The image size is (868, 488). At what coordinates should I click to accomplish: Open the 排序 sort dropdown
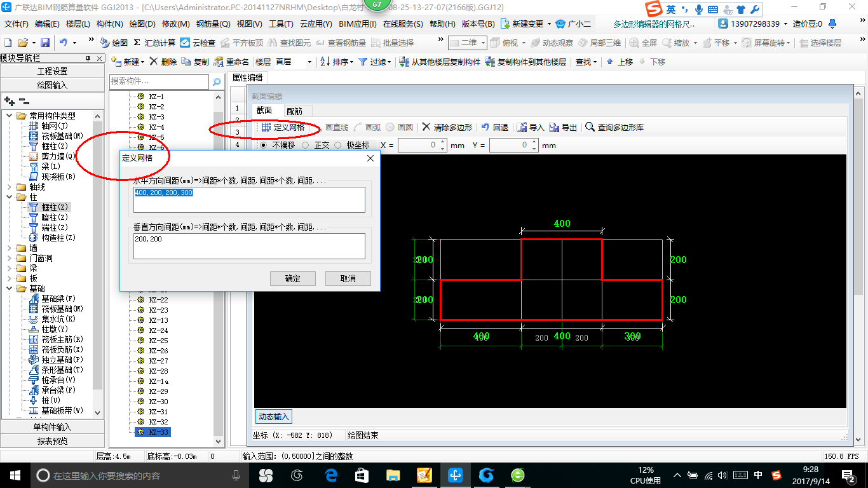(337, 62)
